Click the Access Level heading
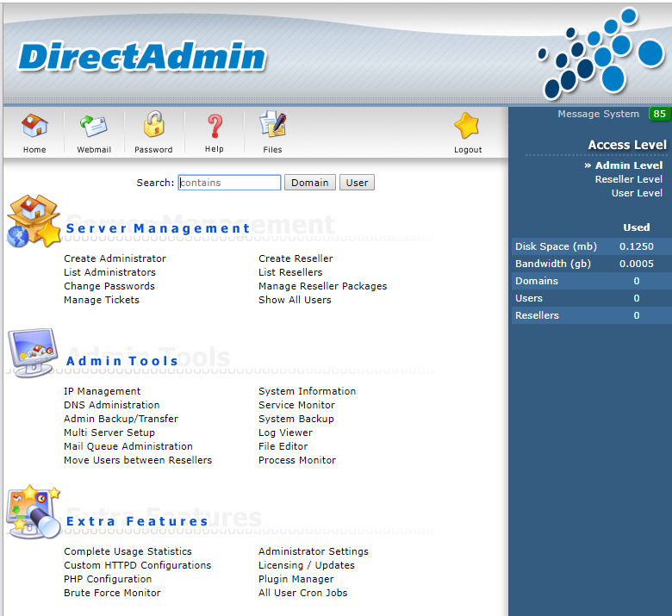This screenshot has width=672, height=616. pyautogui.click(x=627, y=145)
